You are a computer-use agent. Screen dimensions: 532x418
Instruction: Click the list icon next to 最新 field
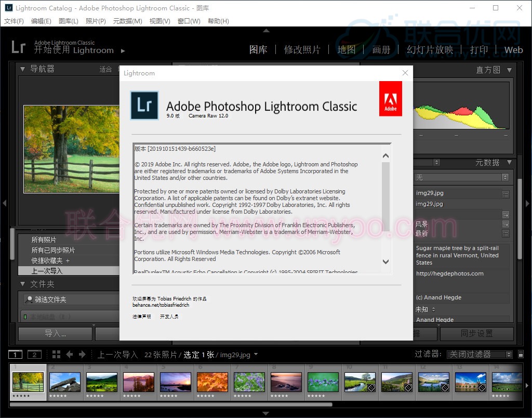506,234
